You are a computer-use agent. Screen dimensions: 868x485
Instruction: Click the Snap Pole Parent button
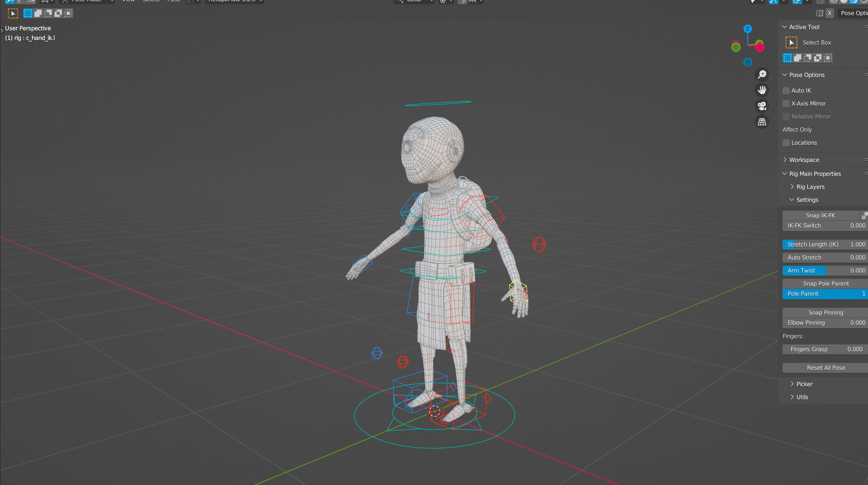coord(825,284)
